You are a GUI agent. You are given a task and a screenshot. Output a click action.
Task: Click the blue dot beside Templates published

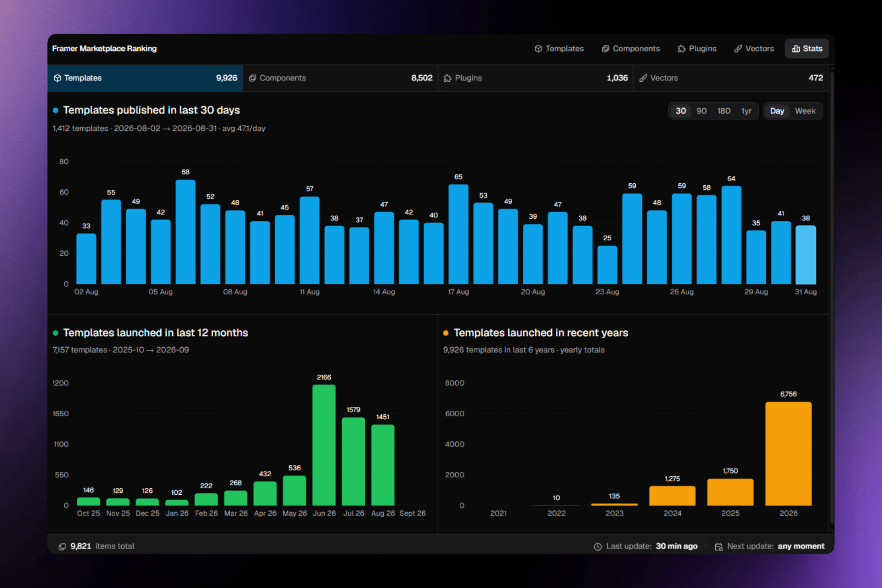coord(56,110)
